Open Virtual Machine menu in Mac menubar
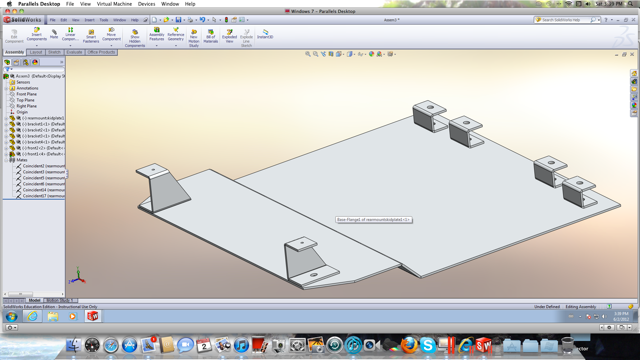The width and height of the screenshot is (640, 360). (114, 4)
